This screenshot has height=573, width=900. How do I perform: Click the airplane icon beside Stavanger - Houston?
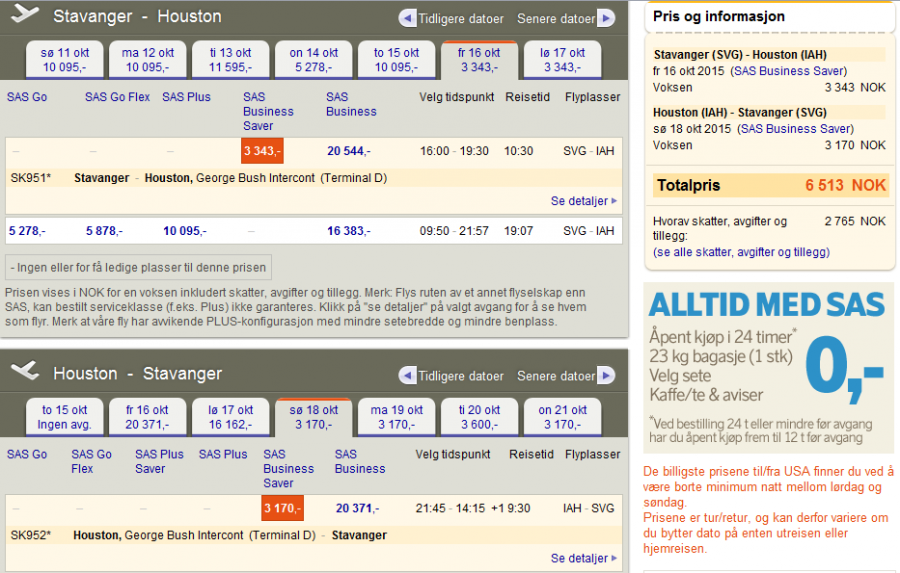coord(25,15)
